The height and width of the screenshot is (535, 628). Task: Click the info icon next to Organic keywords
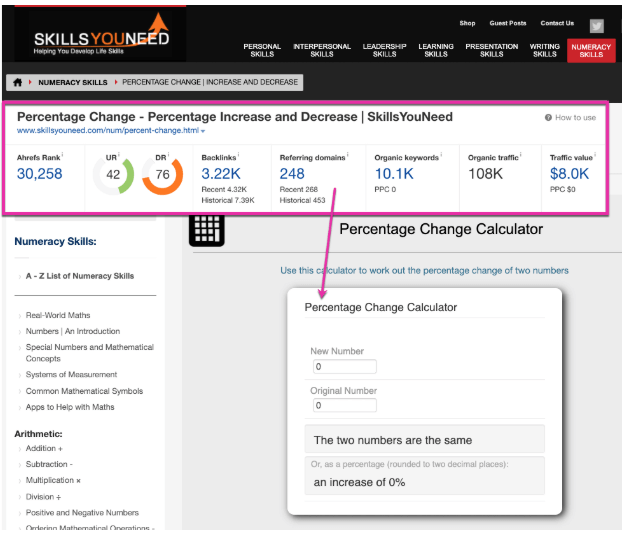[x=441, y=155]
